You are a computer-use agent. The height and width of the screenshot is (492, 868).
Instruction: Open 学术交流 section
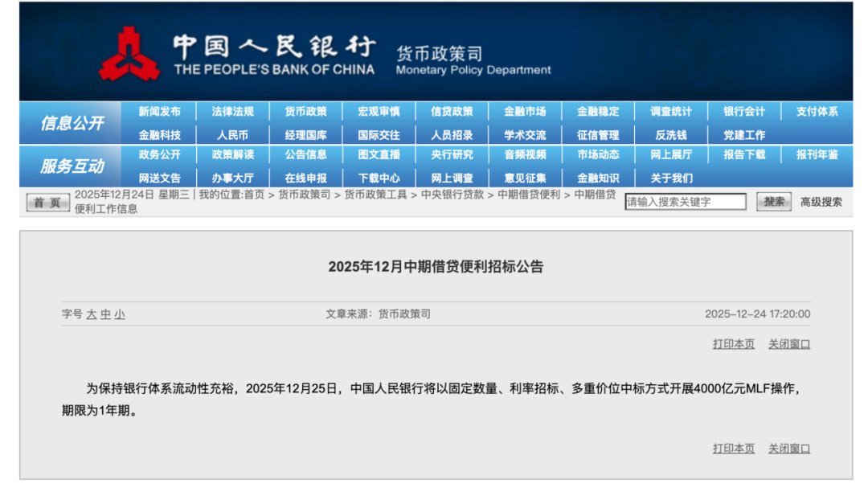pos(525,135)
